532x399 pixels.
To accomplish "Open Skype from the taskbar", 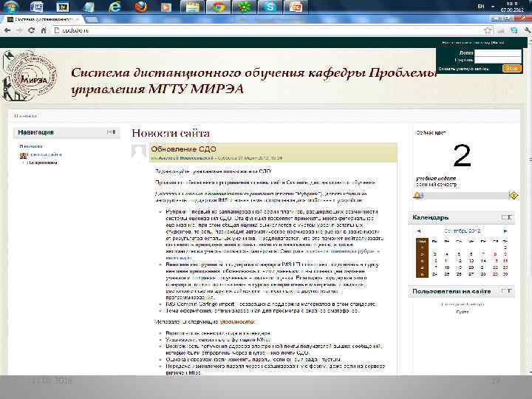I will (270, 7).
